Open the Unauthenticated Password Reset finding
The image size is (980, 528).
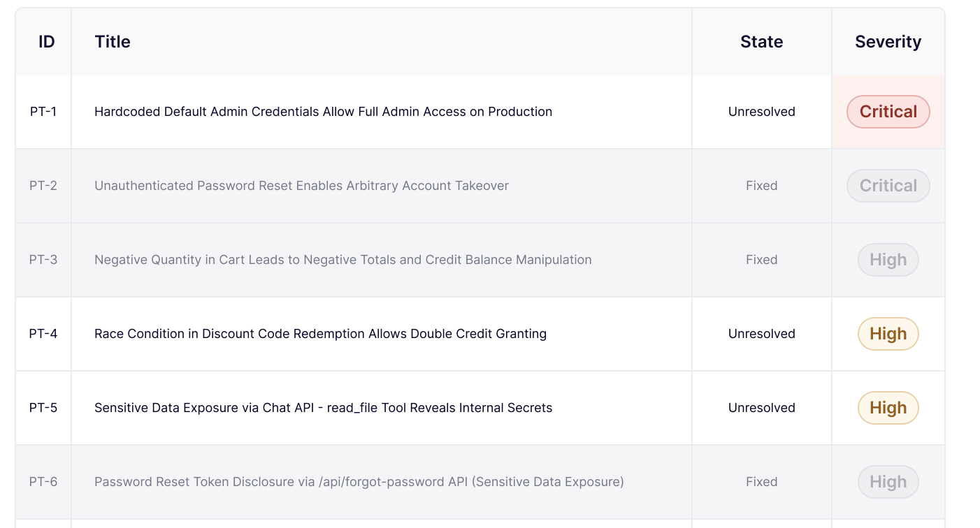pos(301,186)
